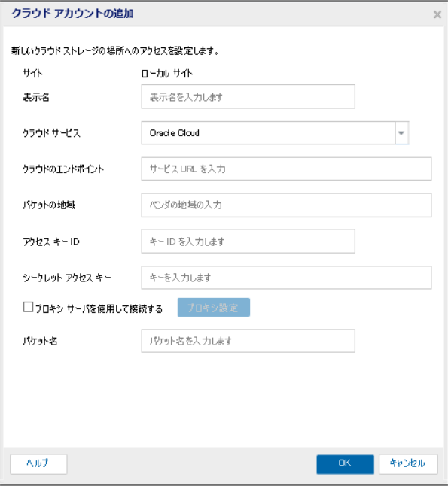Click the プロキシ設定 button
Viewport: 448px width, 486px height.
coord(214,308)
